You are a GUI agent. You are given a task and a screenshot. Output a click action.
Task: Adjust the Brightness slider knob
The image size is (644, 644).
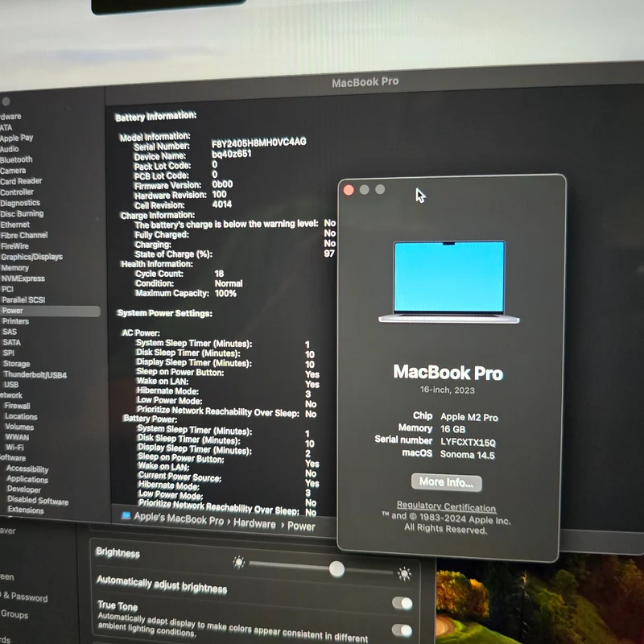[x=336, y=569]
